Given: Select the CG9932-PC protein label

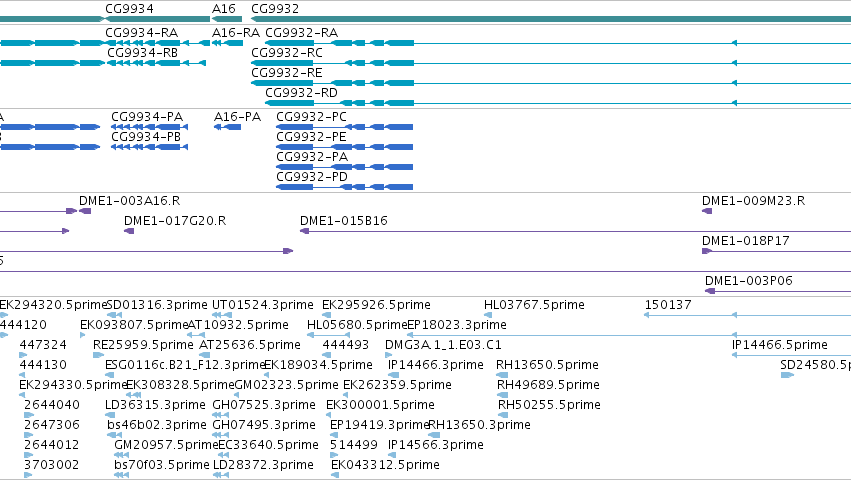Looking at the screenshot, I should point(312,117).
